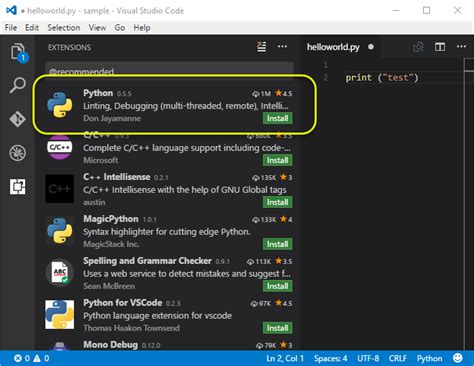The height and width of the screenshot is (366, 474).
Task: Click the Spelling and Grammar Checker logo
Action: click(60, 273)
